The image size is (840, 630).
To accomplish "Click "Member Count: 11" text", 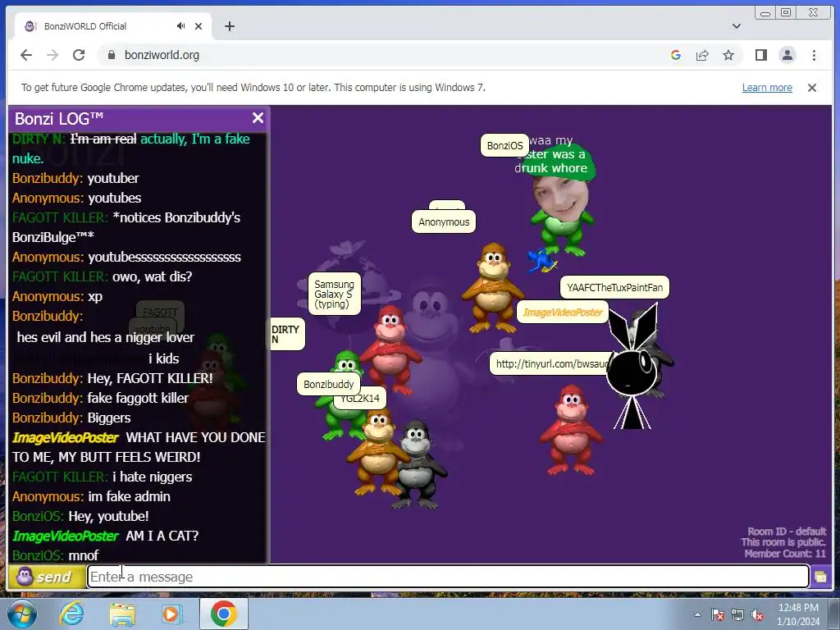I will tap(785, 554).
